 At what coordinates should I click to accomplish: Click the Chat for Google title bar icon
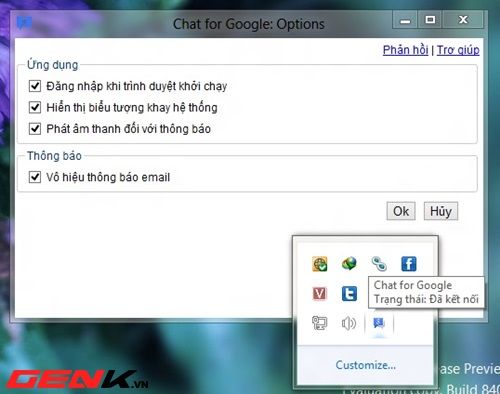(24, 23)
